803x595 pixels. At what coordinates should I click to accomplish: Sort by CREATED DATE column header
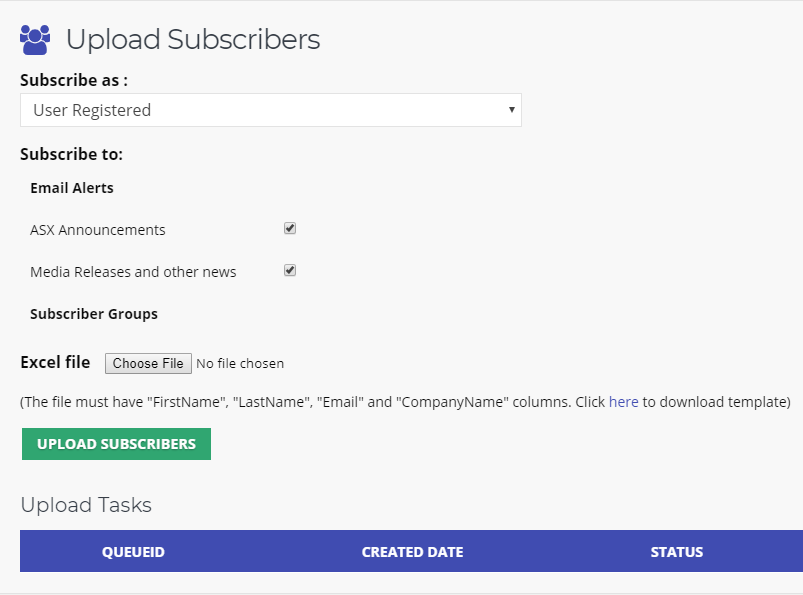[x=412, y=552]
